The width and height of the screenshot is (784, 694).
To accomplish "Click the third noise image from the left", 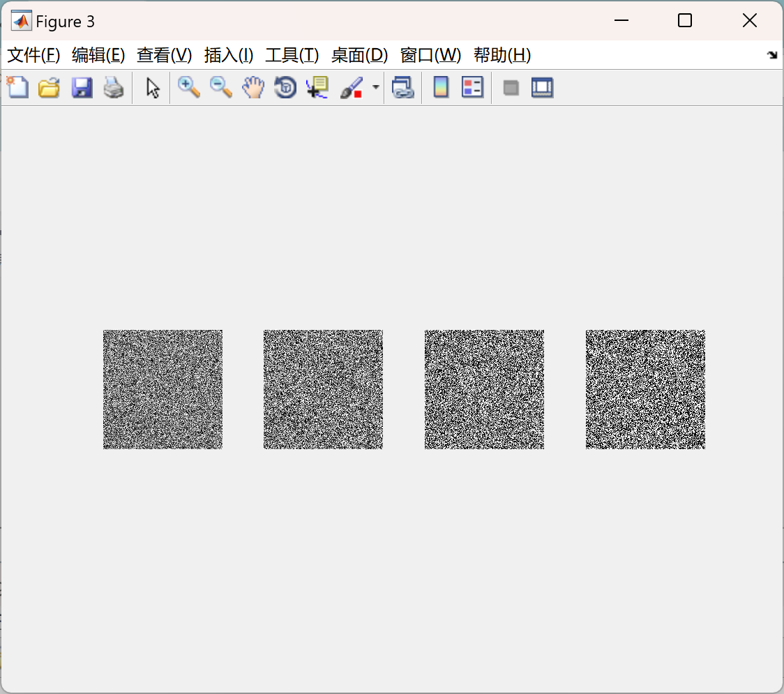I will [484, 389].
